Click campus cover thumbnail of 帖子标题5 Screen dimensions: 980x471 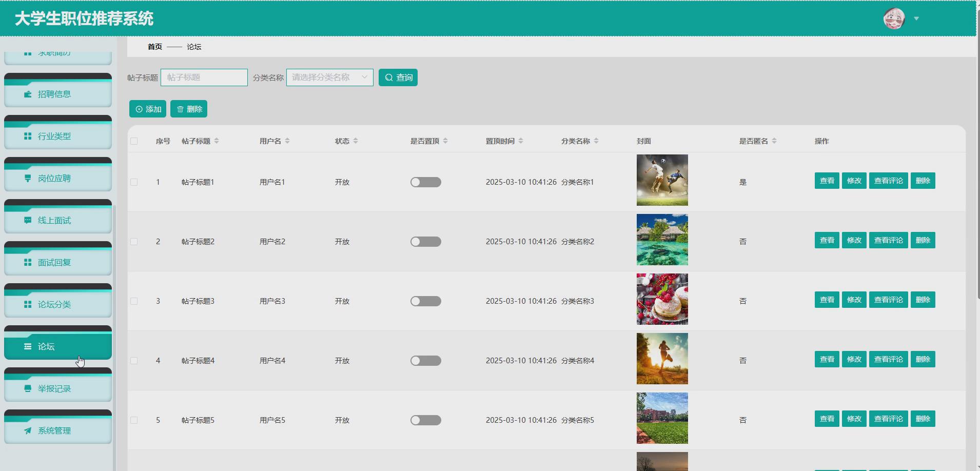pos(662,418)
